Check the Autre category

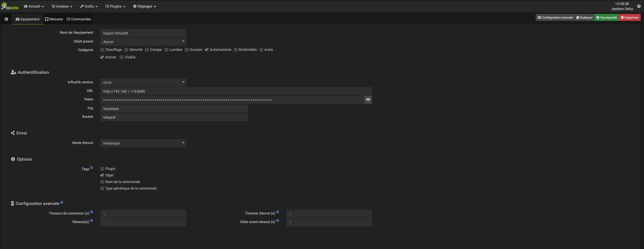261,50
